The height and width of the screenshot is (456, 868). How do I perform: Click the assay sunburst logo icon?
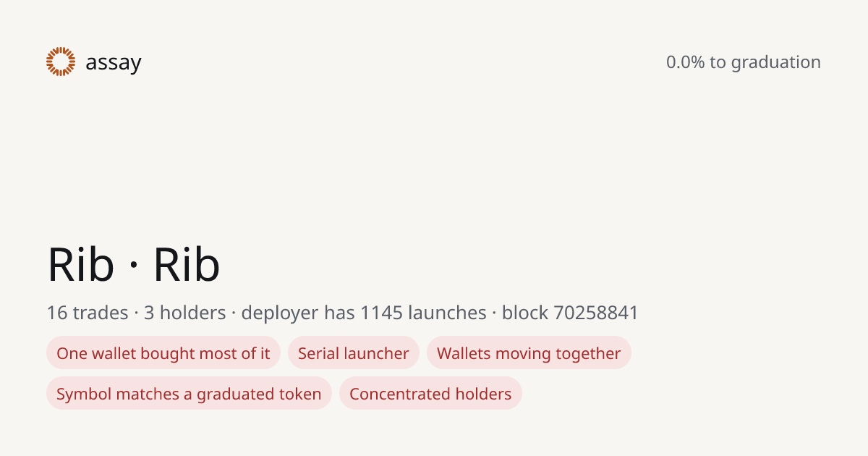coord(61,62)
